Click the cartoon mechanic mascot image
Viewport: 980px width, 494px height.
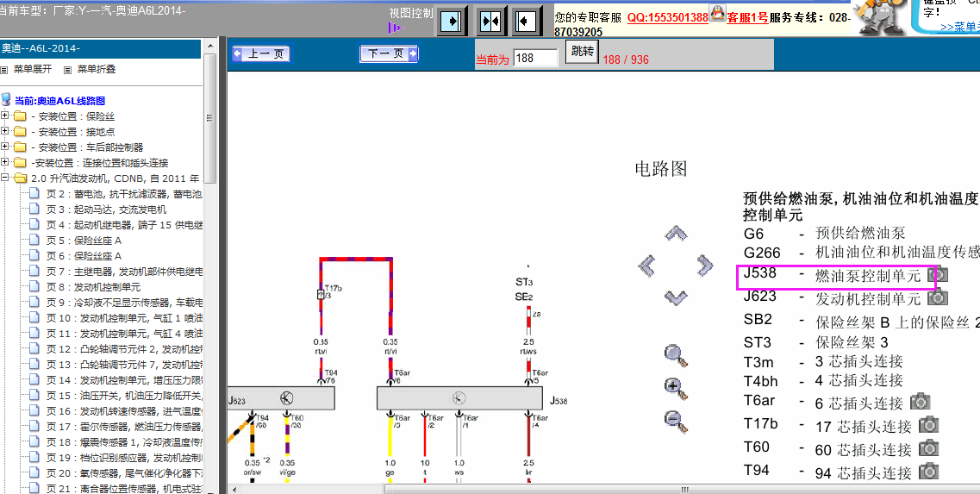pyautogui.click(x=879, y=17)
